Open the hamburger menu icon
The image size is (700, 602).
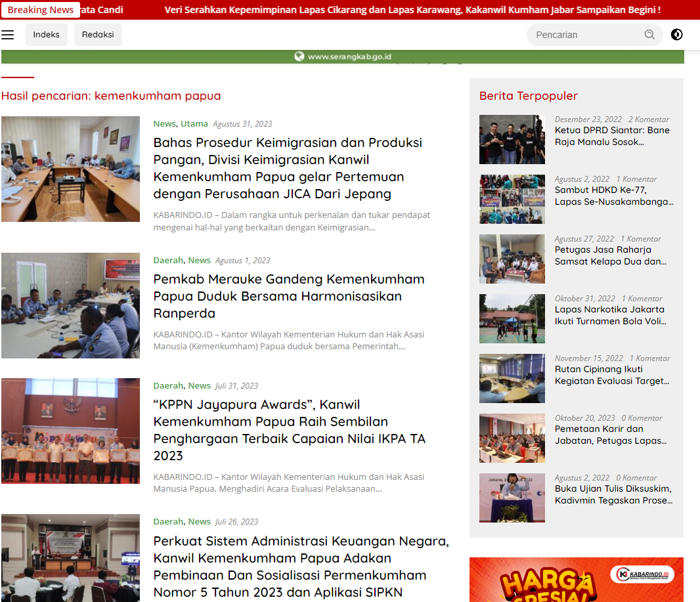[8, 35]
